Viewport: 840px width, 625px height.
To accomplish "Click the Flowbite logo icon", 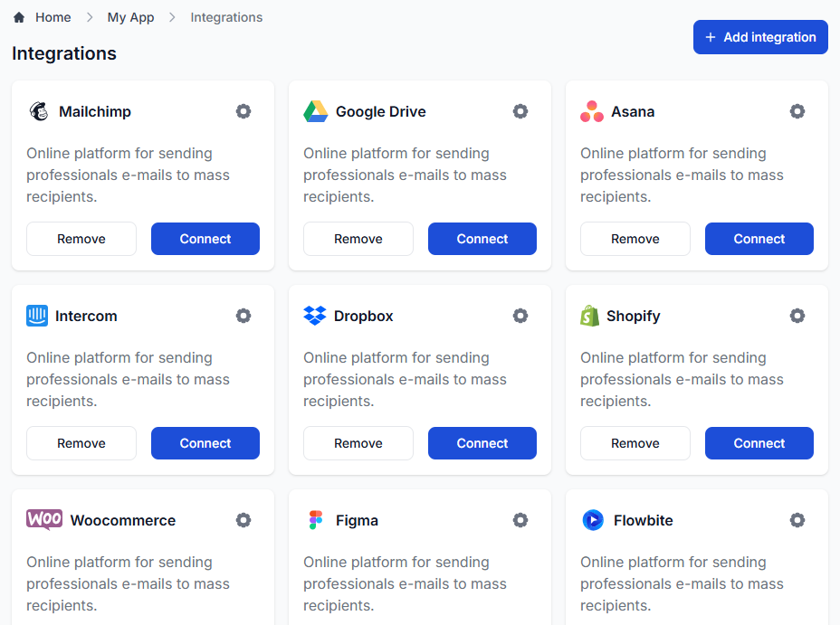I will coord(595,520).
